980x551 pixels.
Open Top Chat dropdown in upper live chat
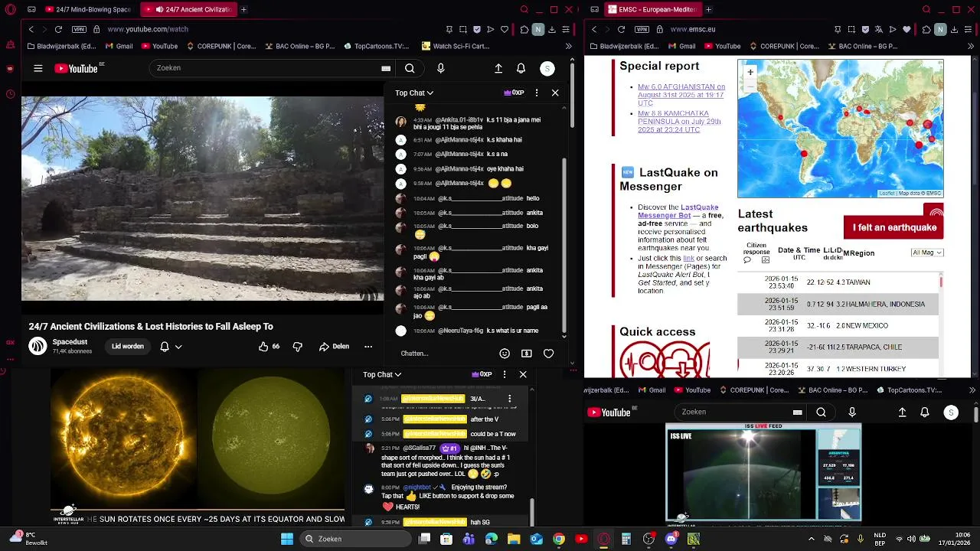click(x=414, y=93)
